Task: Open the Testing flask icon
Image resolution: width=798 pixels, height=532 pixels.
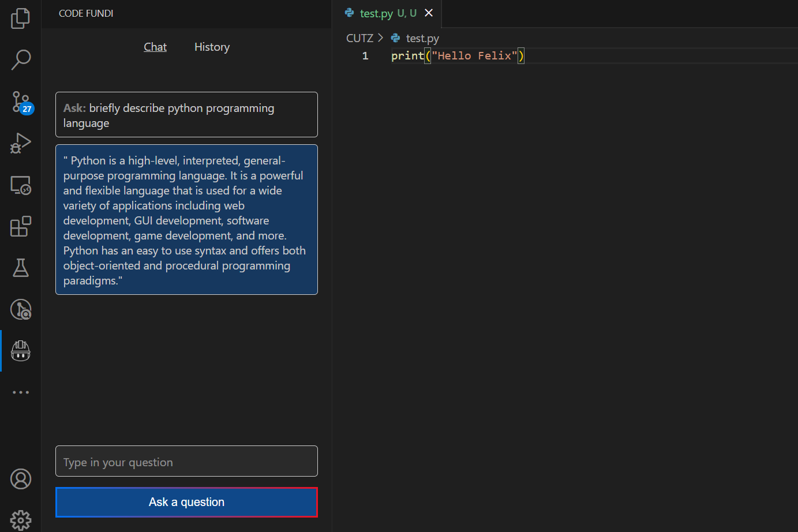Action: coord(21,268)
